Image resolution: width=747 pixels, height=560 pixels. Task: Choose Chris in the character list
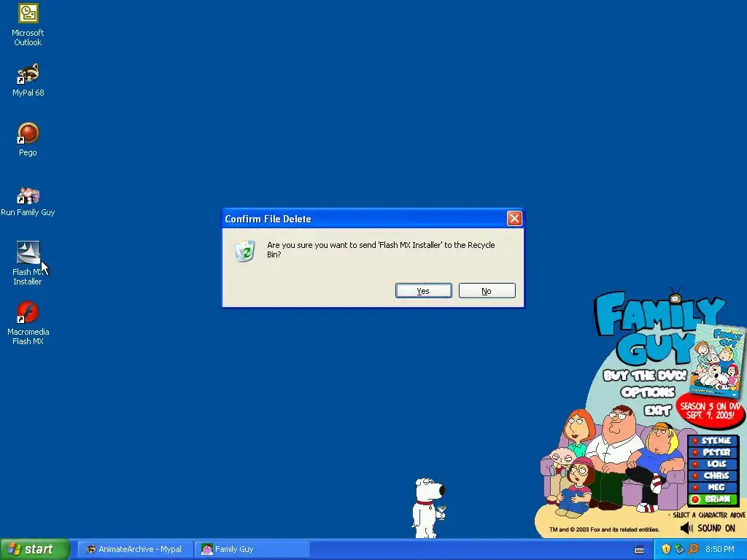[713, 475]
